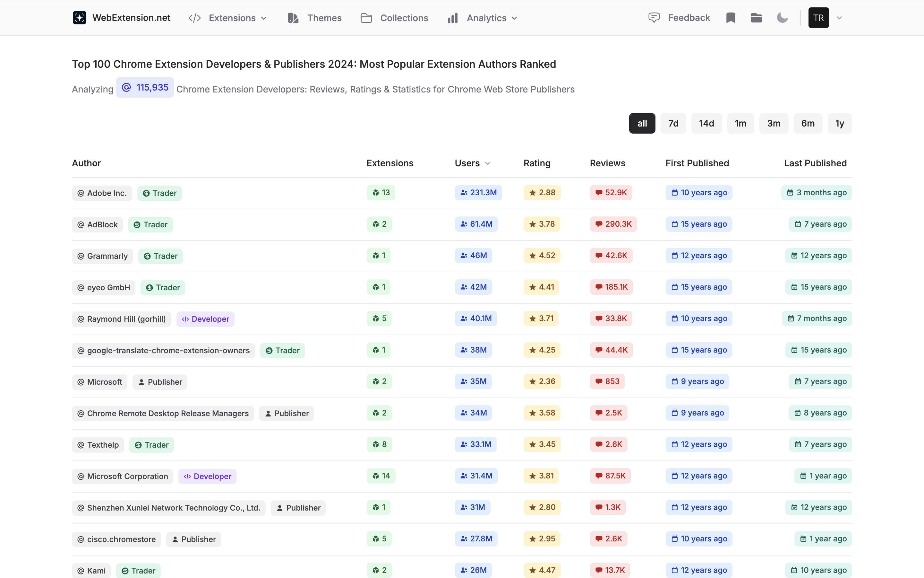Open Adobe Inc. author page
Image resolution: width=924 pixels, height=578 pixels.
[102, 193]
